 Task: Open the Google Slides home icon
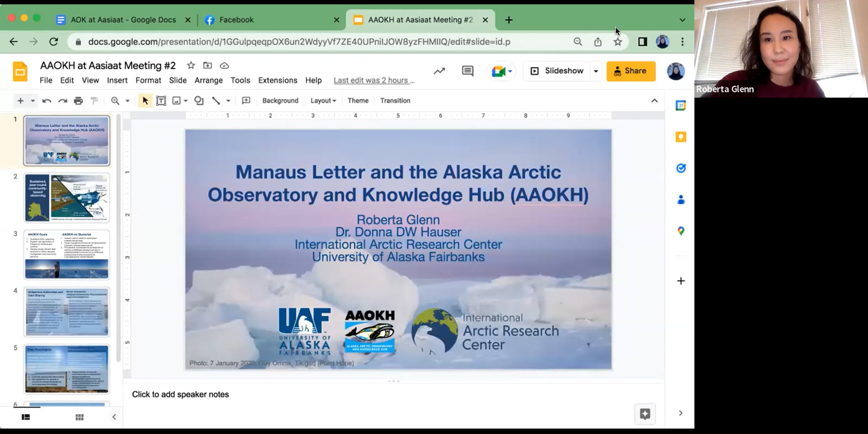[x=20, y=71]
